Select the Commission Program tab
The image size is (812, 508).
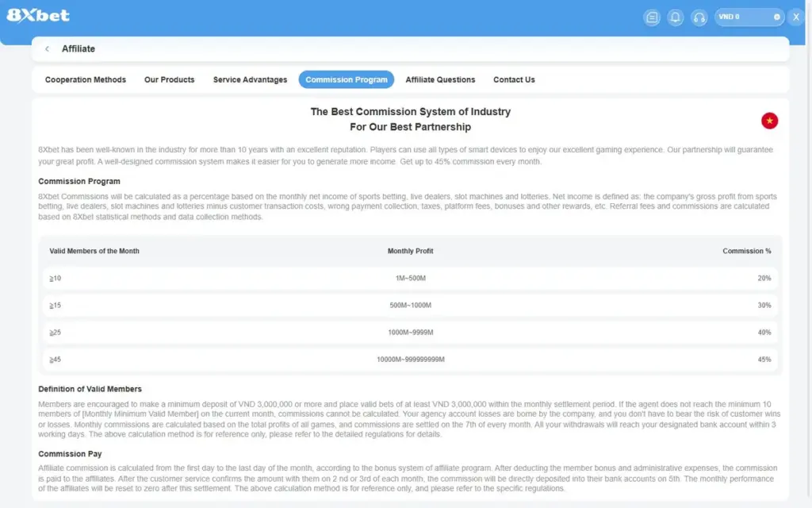pyautogui.click(x=347, y=80)
